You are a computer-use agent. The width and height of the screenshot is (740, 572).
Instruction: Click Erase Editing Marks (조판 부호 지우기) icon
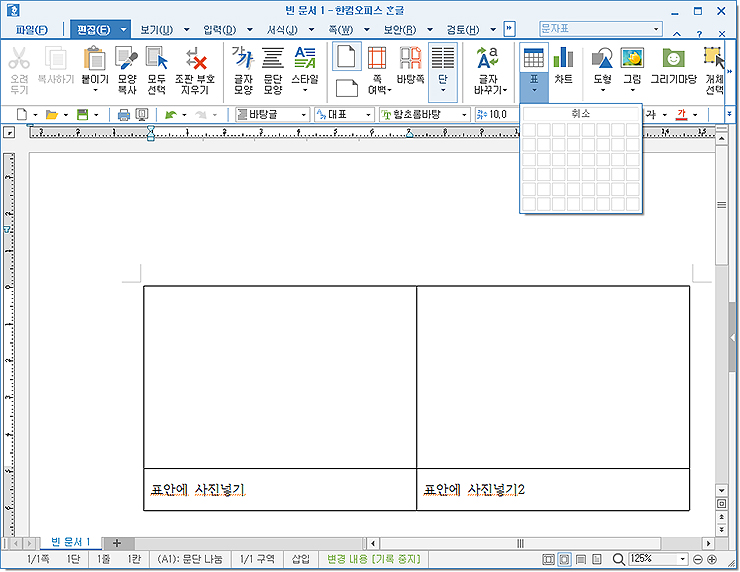pyautogui.click(x=195, y=59)
